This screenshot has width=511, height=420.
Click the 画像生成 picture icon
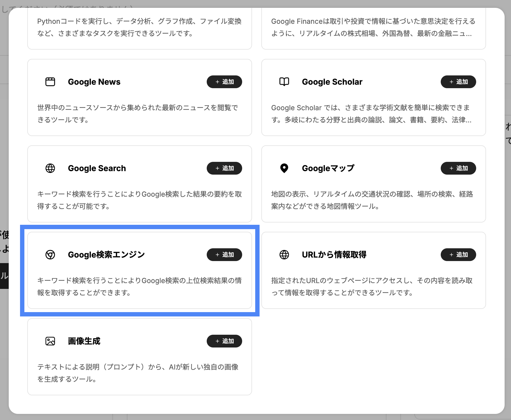pyautogui.click(x=50, y=341)
